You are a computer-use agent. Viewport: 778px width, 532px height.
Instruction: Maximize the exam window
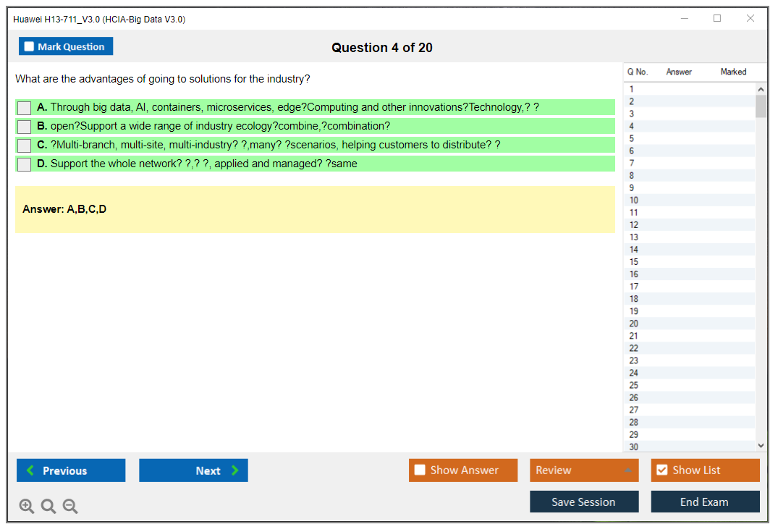coord(717,19)
